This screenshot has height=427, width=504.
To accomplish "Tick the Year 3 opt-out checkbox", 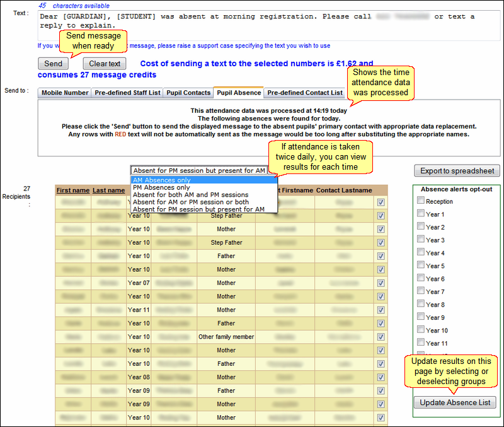I will [421, 239].
